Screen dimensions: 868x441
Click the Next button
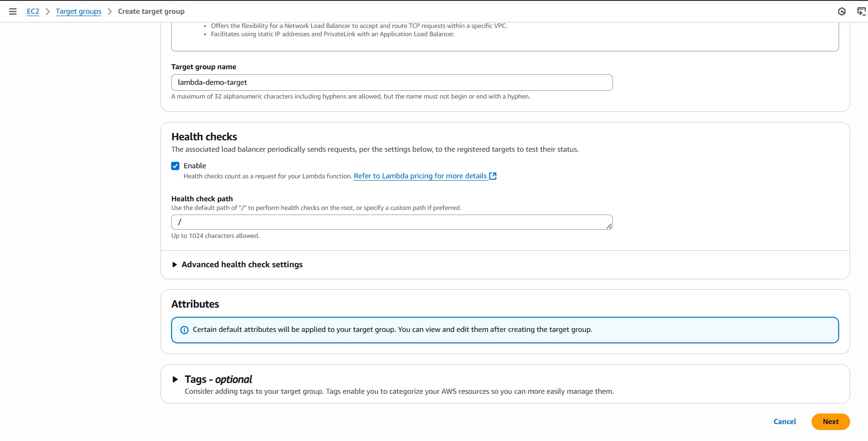point(830,422)
